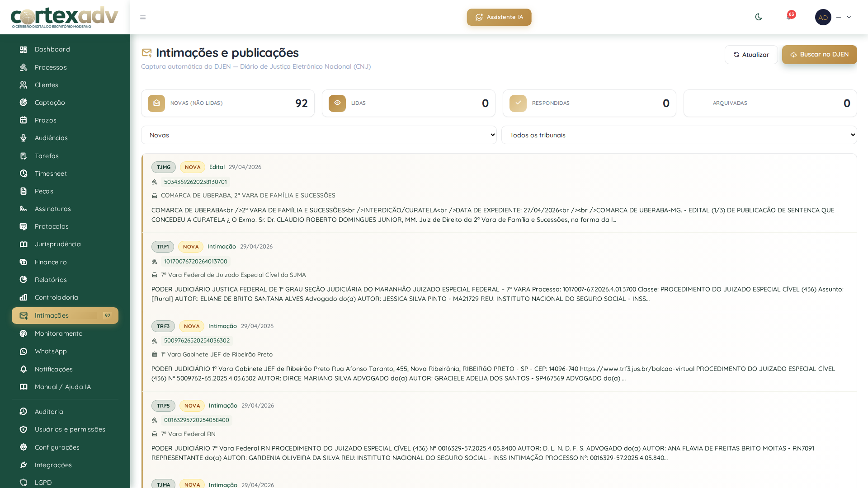
Task: Click the AD user avatar
Action: 823,17
